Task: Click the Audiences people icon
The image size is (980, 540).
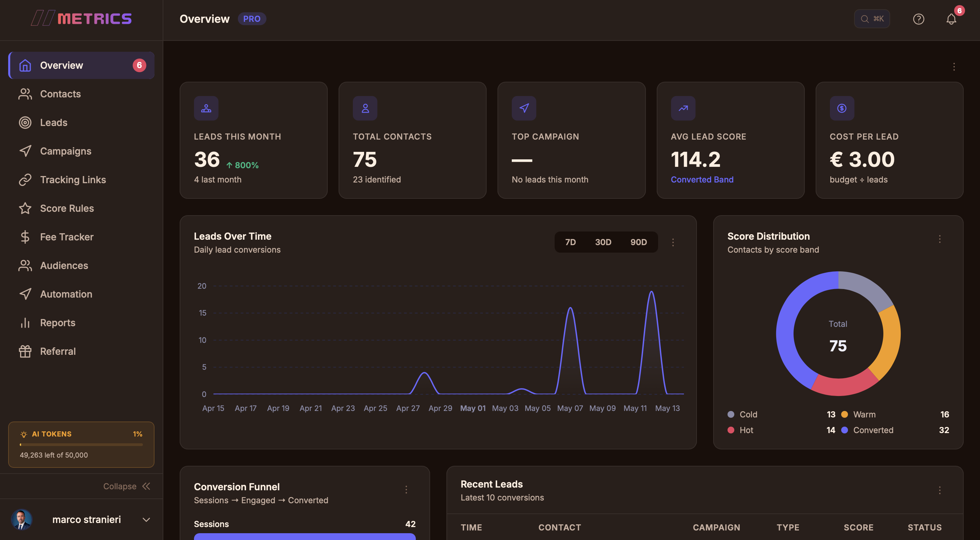Action: [x=25, y=265]
